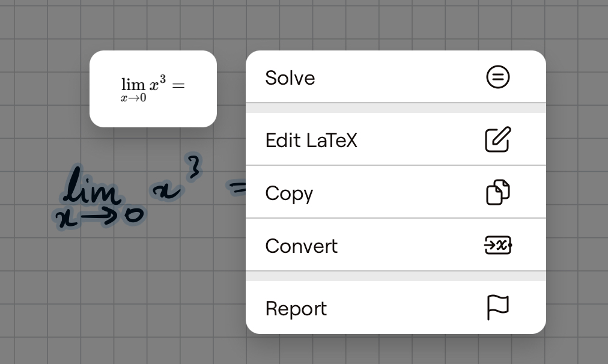Click the Report flag icon
The height and width of the screenshot is (364, 608).
[497, 308]
